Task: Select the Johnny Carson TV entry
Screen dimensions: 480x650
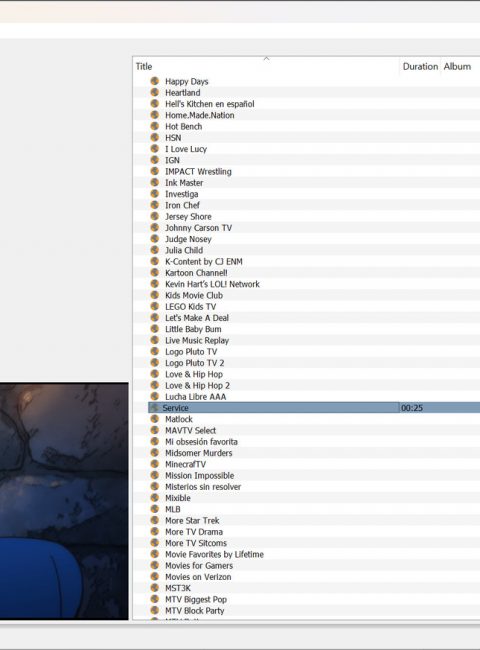Action: [199, 228]
